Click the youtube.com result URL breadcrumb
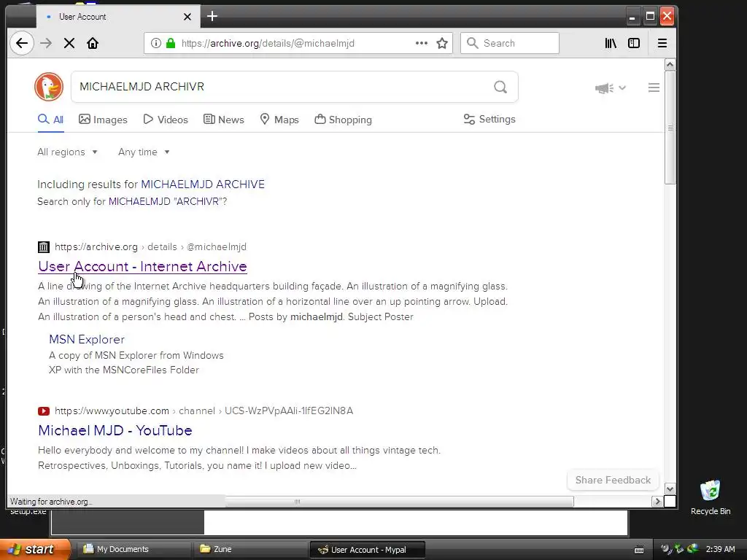 pos(204,411)
